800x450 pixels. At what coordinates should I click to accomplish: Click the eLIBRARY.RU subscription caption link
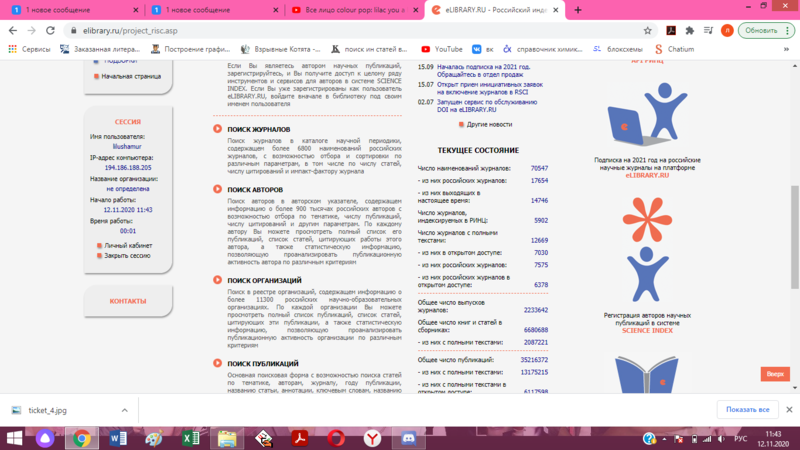pyautogui.click(x=647, y=176)
